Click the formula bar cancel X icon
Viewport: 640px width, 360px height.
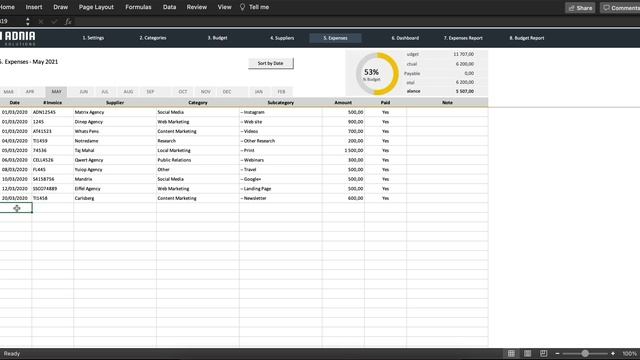click(41, 21)
